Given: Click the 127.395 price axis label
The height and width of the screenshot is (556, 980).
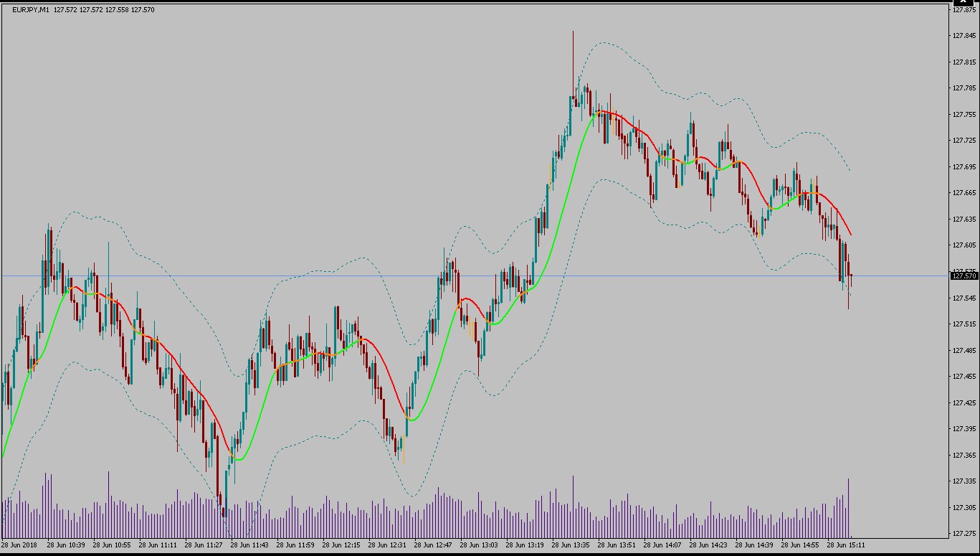Looking at the screenshot, I should coord(965,429).
